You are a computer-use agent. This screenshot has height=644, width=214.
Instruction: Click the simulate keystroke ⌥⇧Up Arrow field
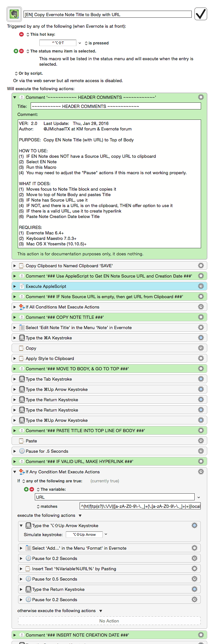(84, 535)
